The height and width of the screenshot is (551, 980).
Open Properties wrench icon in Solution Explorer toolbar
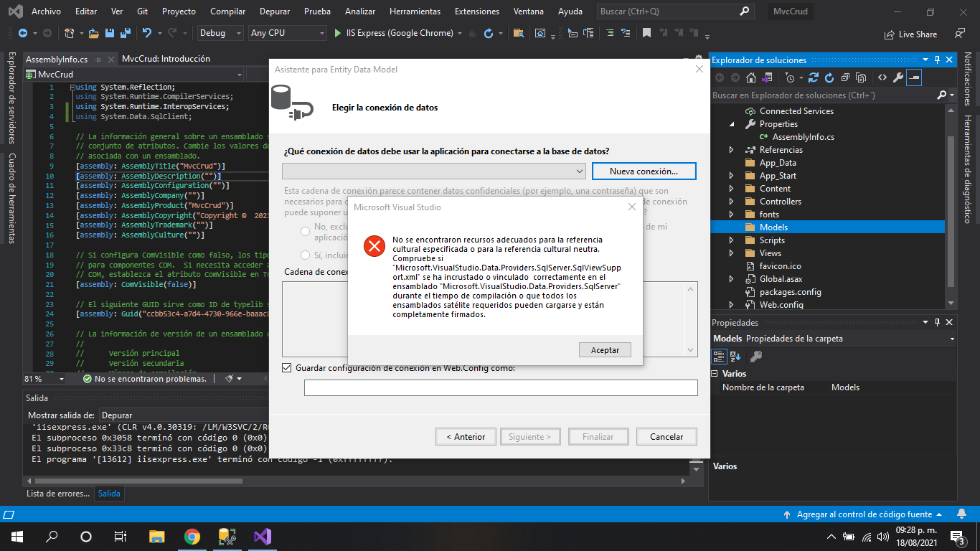click(x=898, y=77)
